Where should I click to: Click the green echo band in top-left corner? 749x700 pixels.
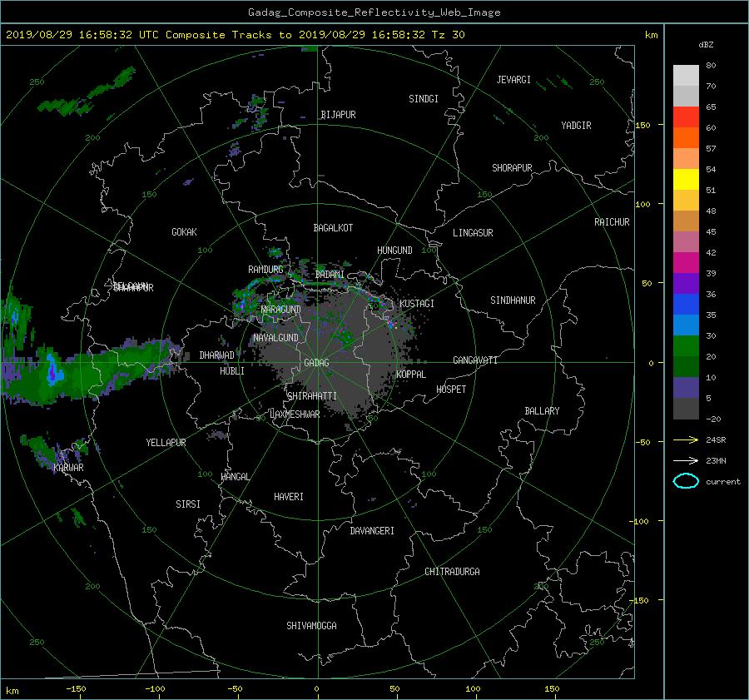(x=86, y=92)
